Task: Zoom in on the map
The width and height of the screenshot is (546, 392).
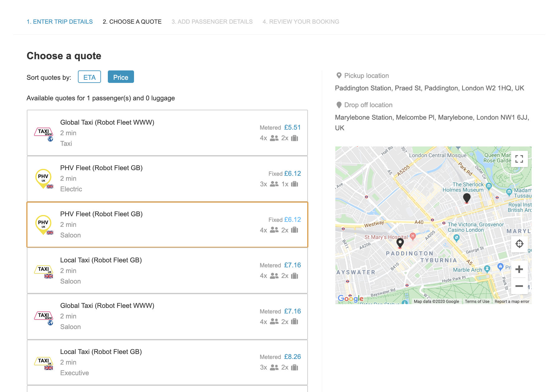Action: point(519,269)
